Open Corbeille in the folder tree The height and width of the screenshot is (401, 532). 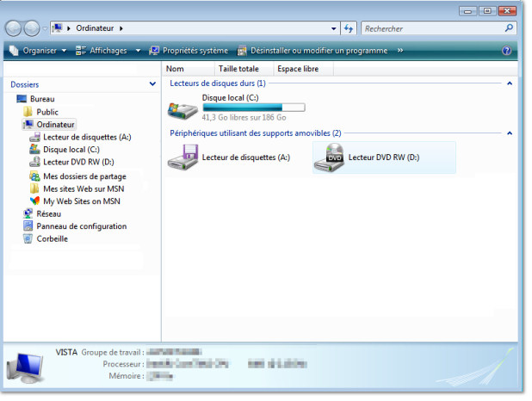(x=52, y=238)
